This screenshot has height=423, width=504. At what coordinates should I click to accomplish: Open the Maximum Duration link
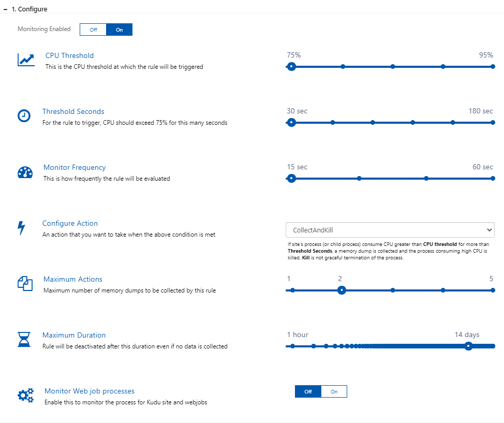(74, 335)
